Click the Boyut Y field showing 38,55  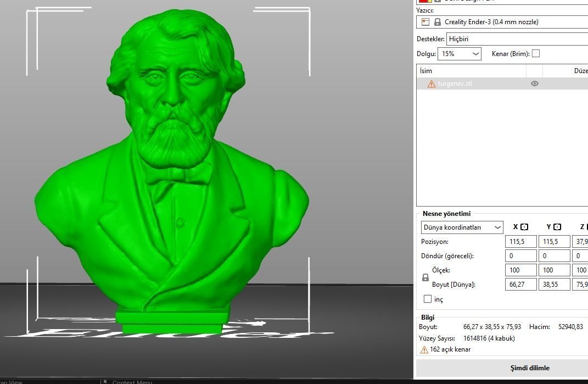coord(555,284)
